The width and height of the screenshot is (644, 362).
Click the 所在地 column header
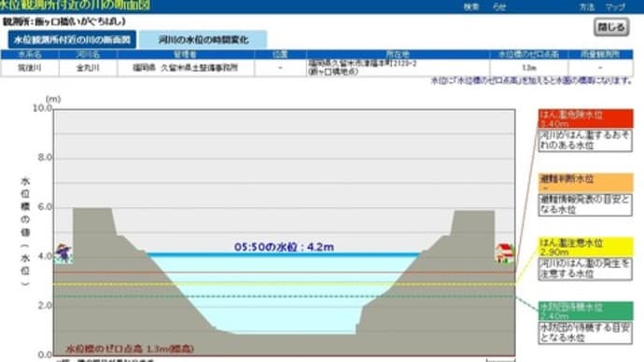coord(398,54)
